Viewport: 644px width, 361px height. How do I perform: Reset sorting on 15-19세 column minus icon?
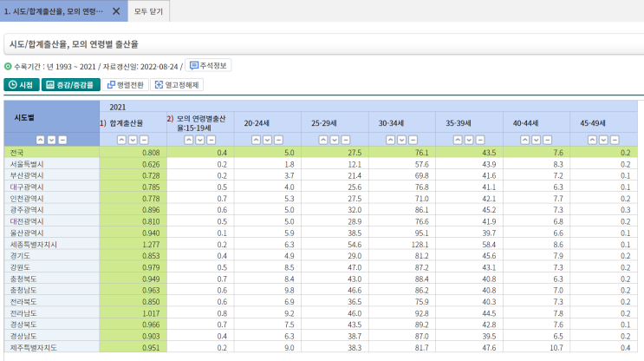pyautogui.click(x=211, y=140)
